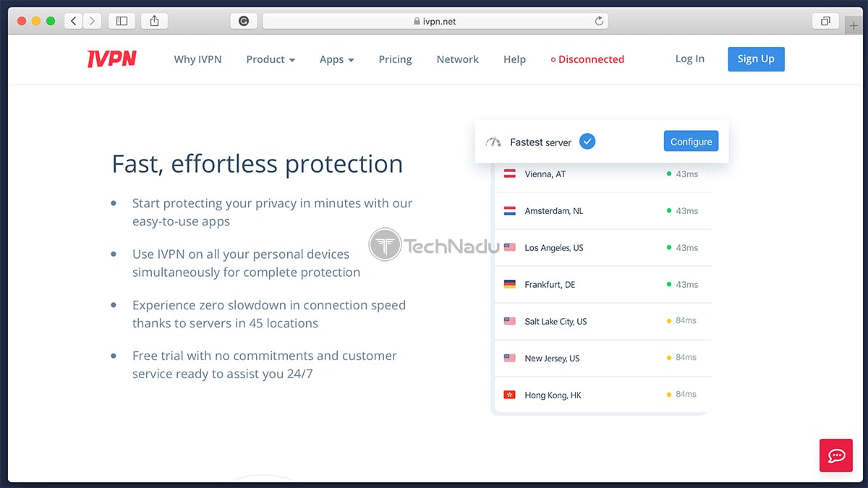Click the Dutch flag next to Amsterdam
Screen dimensions: 868x488
[x=509, y=211]
